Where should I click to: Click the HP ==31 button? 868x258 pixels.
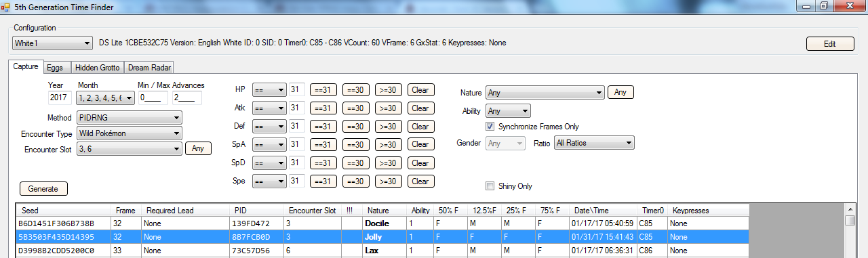click(323, 90)
